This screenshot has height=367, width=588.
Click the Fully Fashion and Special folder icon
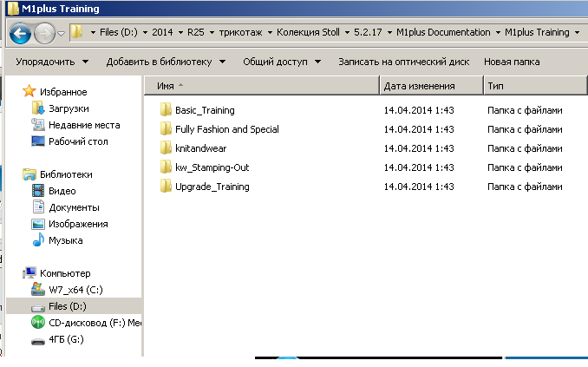pos(166,128)
